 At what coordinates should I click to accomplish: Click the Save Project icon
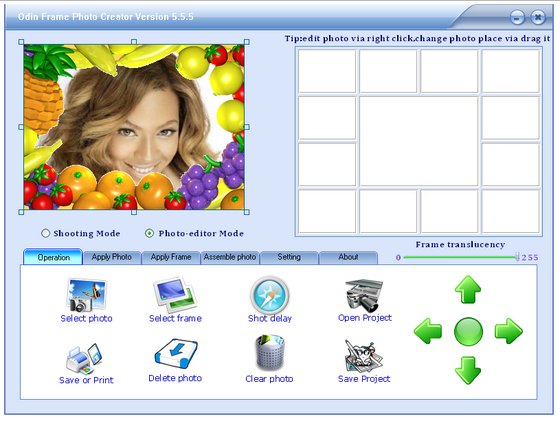pyautogui.click(x=363, y=356)
